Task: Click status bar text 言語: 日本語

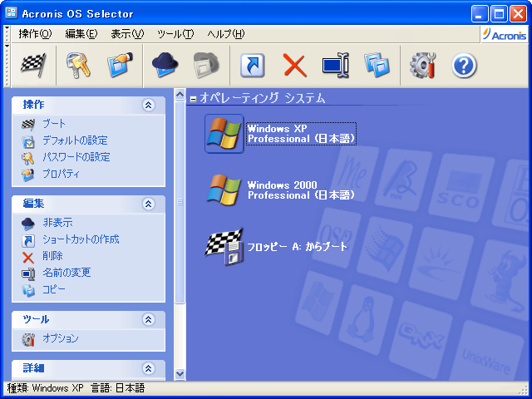Action: point(118,388)
